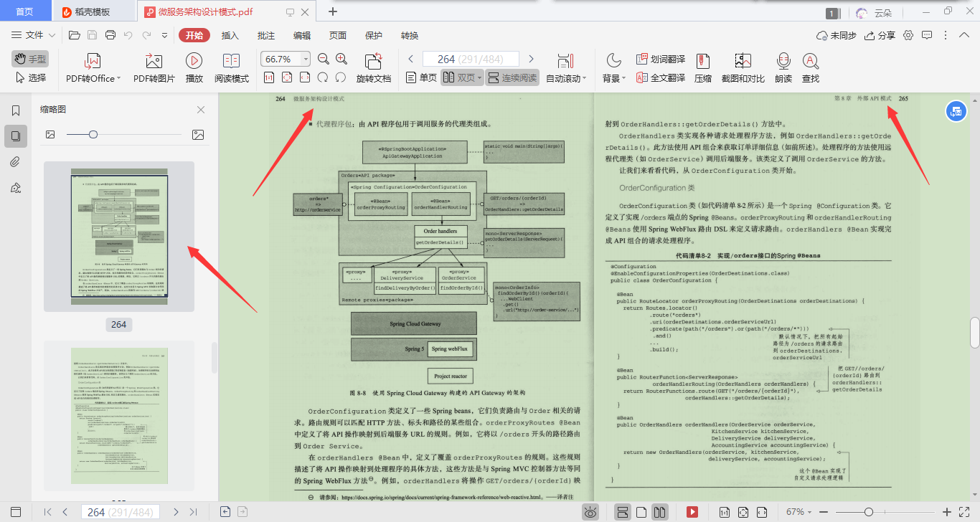Open the PDF转Office converter

93,68
